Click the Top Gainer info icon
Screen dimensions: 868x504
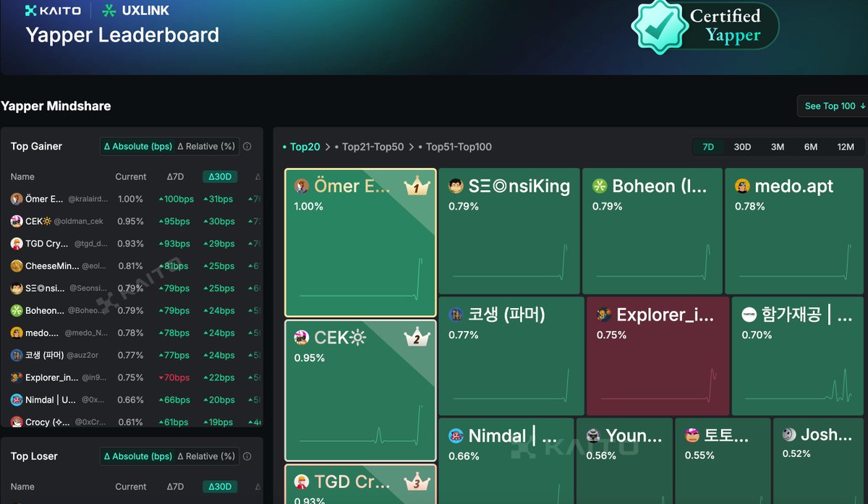pyautogui.click(x=247, y=146)
